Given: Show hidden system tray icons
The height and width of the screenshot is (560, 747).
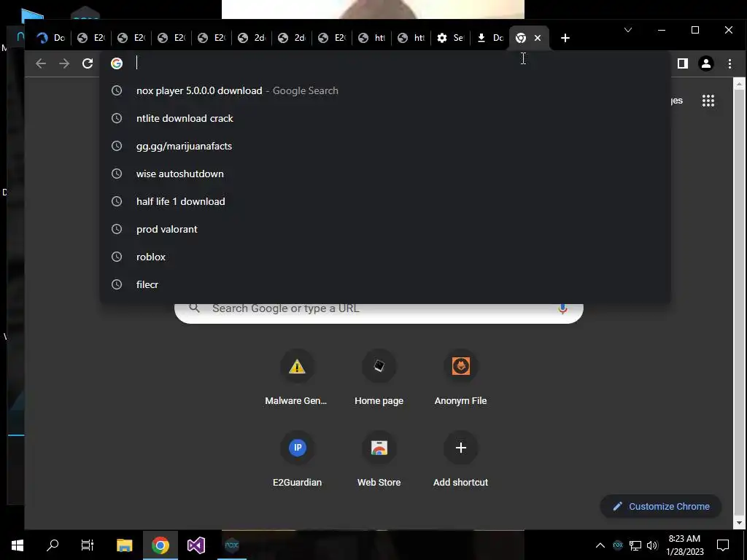Looking at the screenshot, I should pyautogui.click(x=600, y=545).
